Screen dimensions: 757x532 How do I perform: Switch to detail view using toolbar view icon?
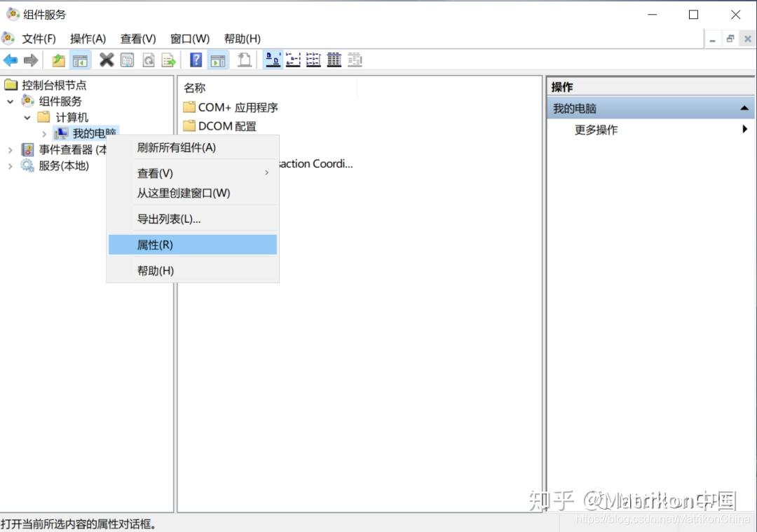pyautogui.click(x=334, y=60)
